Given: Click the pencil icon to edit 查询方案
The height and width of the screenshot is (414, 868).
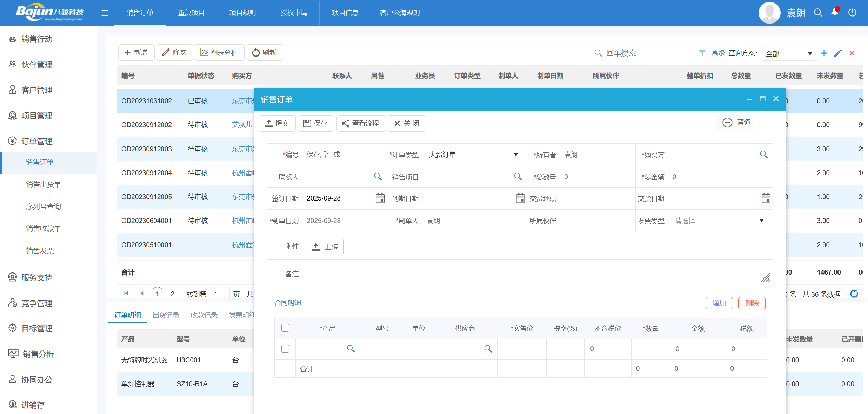Looking at the screenshot, I should tap(838, 53).
